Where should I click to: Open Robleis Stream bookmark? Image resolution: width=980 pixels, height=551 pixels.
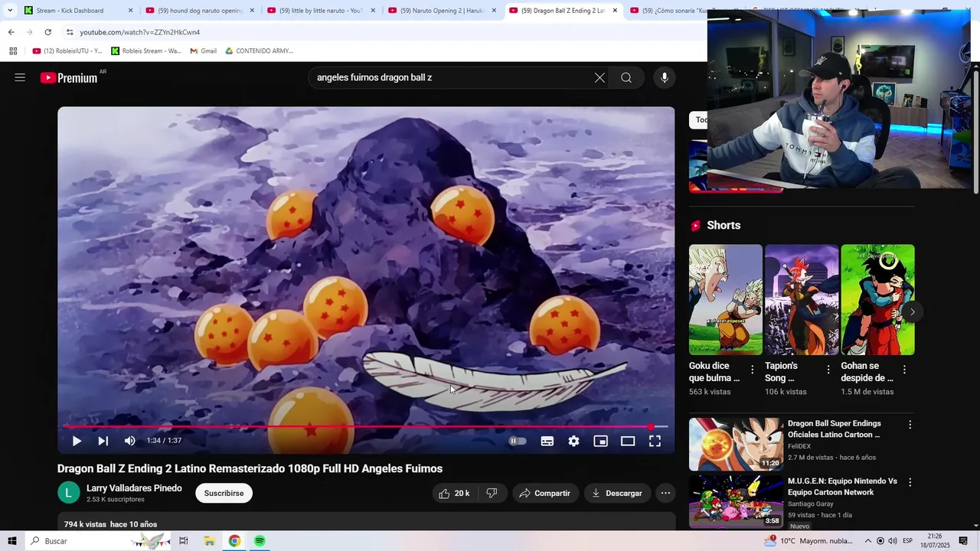click(146, 51)
